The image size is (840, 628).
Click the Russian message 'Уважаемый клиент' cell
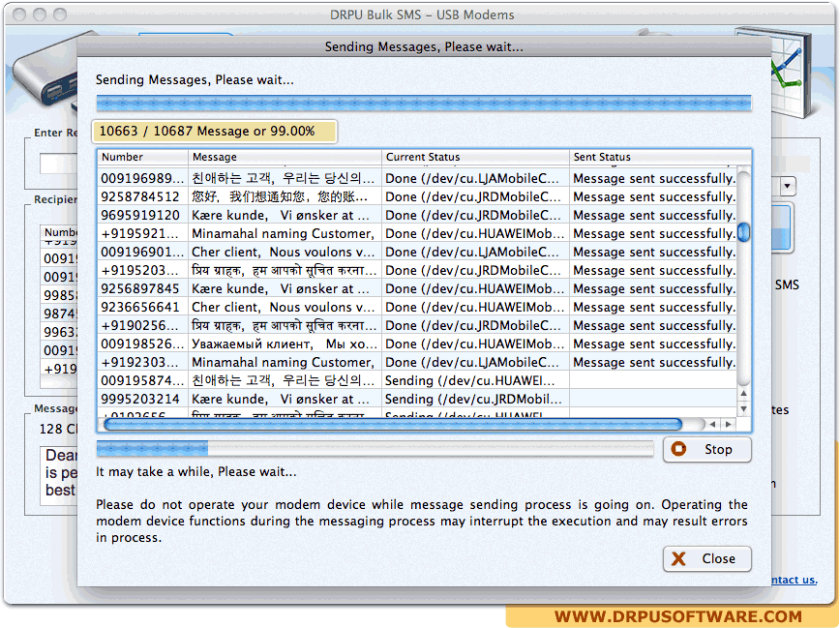(x=285, y=344)
